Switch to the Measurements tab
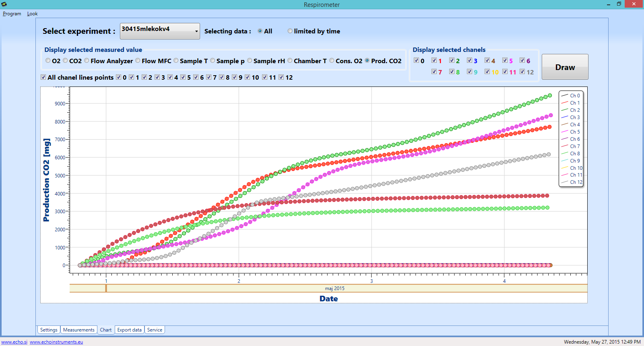Image resolution: width=644 pixels, height=346 pixels. [78, 330]
